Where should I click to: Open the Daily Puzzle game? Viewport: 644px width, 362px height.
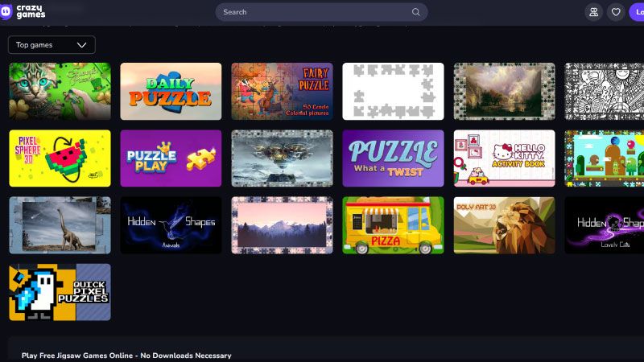pyautogui.click(x=171, y=91)
